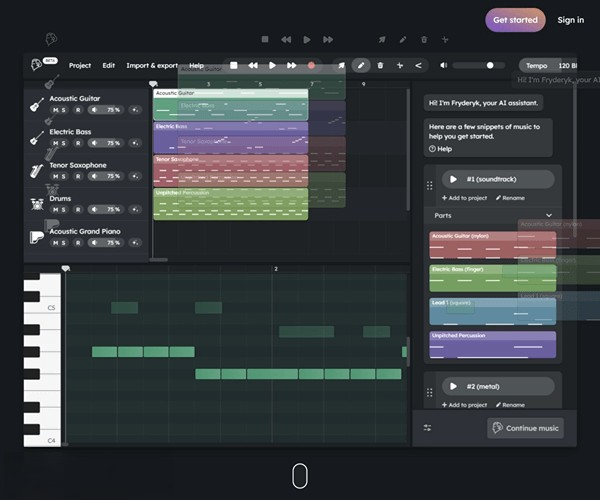Solo the Acoustic Grand Piano track
Screen dimensions: 600x500
[64, 243]
